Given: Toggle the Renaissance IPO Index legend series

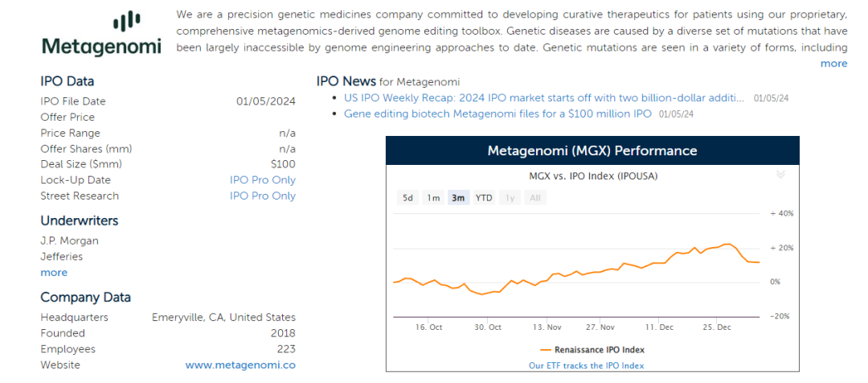Looking at the screenshot, I should click(x=592, y=350).
